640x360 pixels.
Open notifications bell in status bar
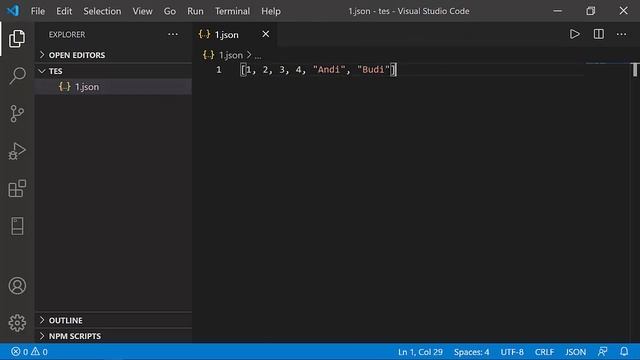[624, 351]
